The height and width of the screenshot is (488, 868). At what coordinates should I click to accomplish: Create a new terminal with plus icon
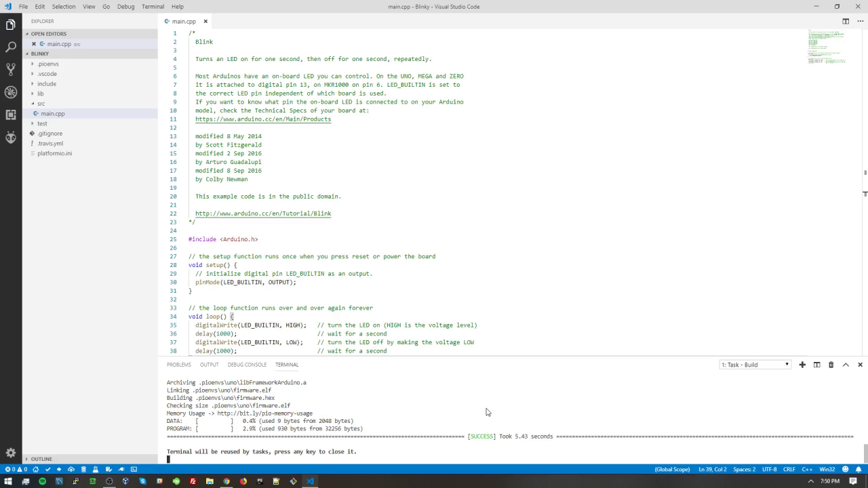802,365
